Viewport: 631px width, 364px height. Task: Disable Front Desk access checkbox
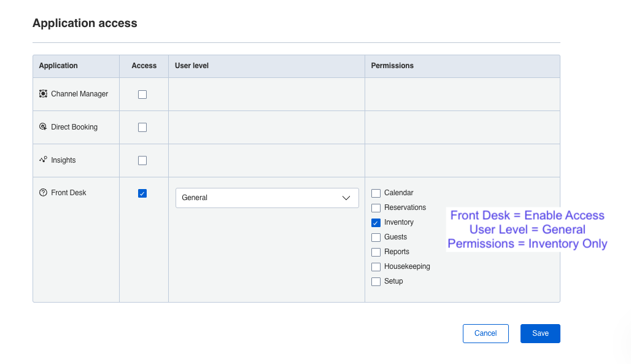tap(142, 193)
